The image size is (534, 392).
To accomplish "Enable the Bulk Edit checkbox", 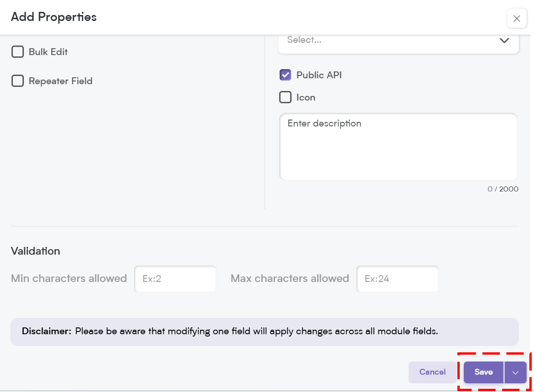I will coord(18,52).
